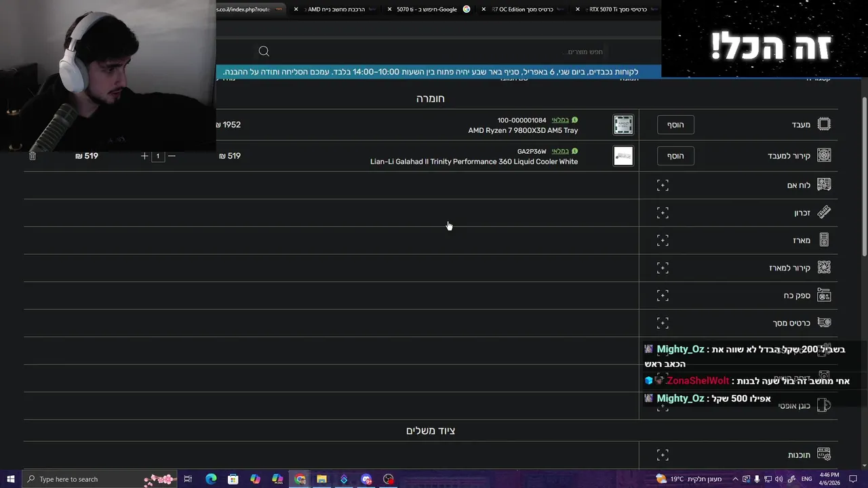Open the Windows Start menu
This screenshot has height=488, width=868.
[10, 479]
